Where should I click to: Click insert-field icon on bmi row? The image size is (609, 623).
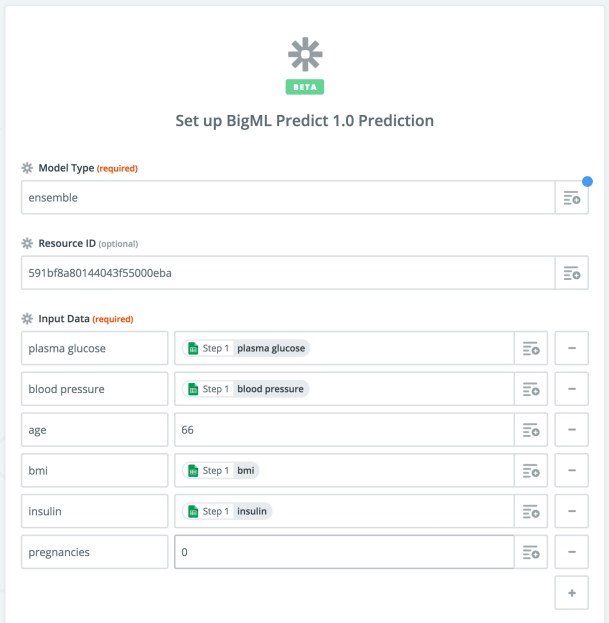click(531, 470)
